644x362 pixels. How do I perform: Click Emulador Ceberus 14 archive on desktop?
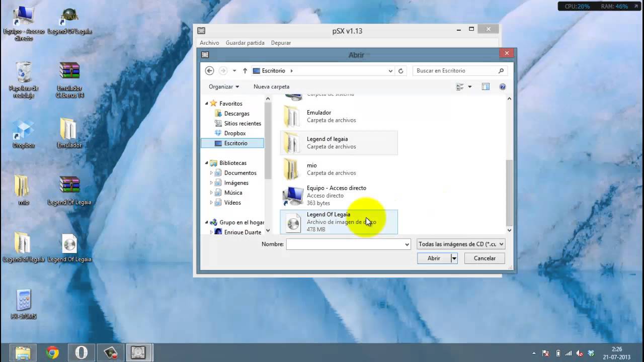(x=69, y=80)
